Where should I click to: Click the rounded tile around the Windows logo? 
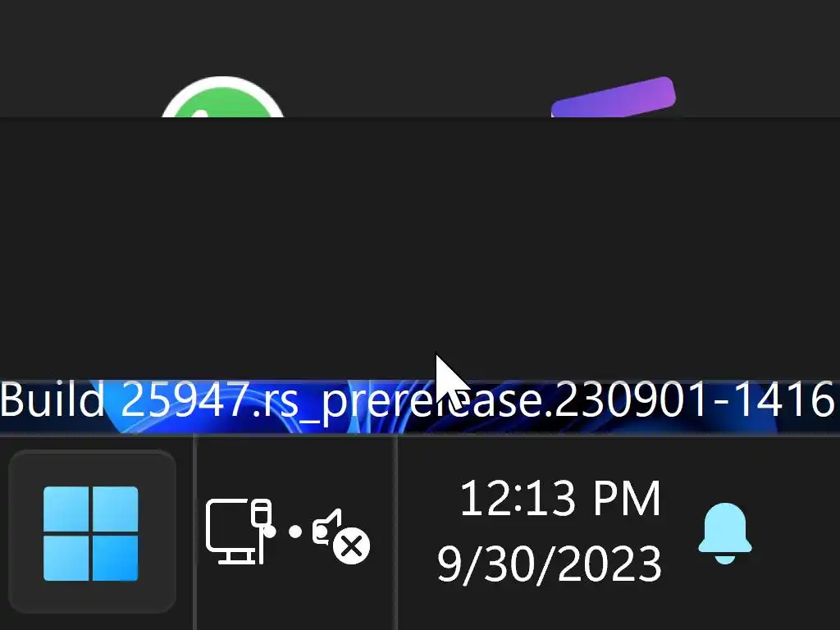coord(92,532)
